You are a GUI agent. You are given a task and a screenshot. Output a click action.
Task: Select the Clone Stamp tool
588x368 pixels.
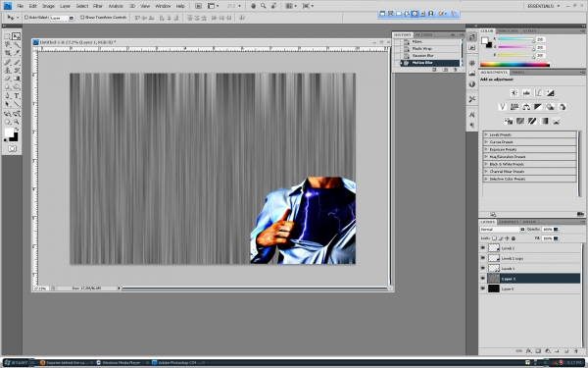(7, 71)
